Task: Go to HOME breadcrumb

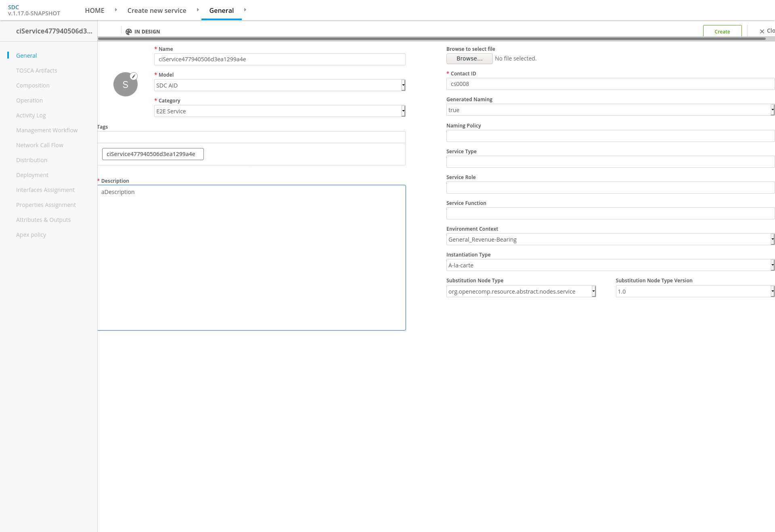Action: [94, 10]
